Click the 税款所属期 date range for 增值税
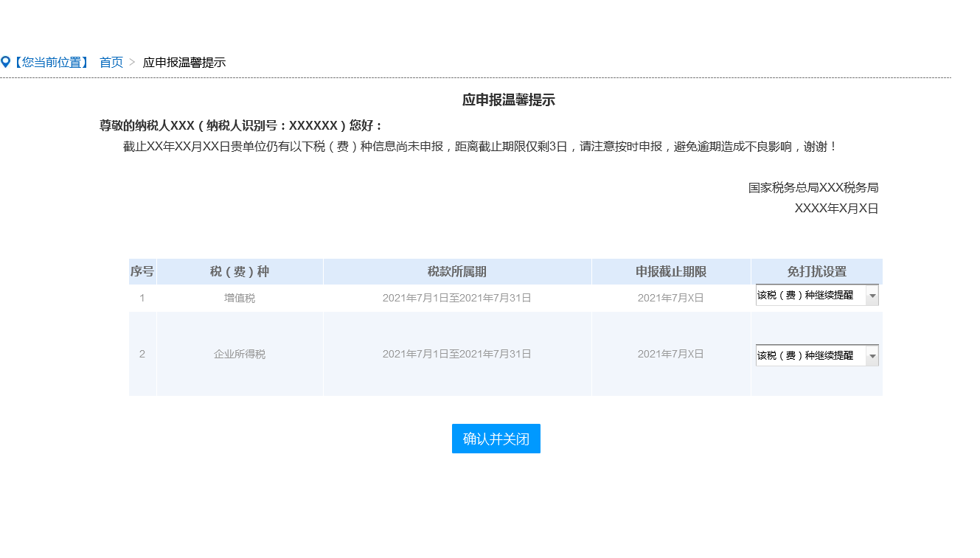The width and height of the screenshot is (980, 558). click(x=457, y=299)
